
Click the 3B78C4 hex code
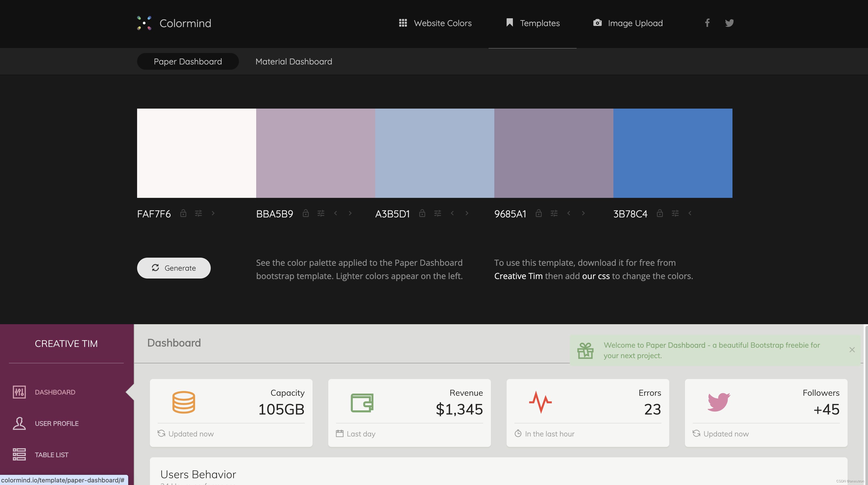[x=630, y=214]
